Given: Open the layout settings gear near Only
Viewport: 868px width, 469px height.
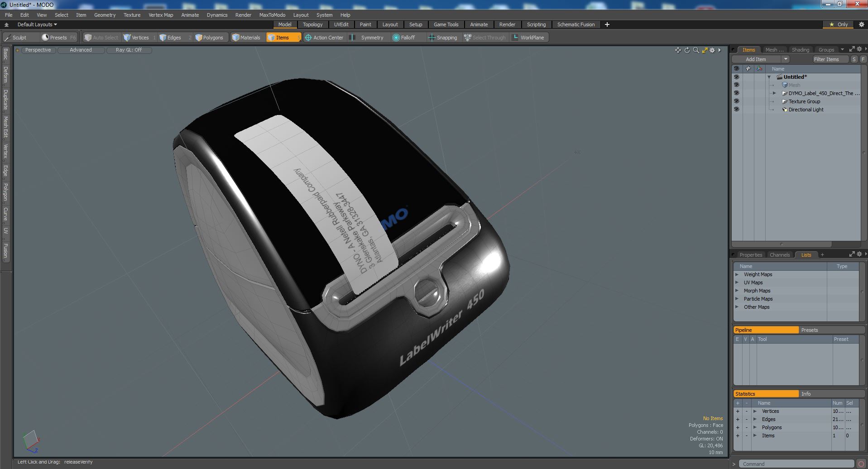Looking at the screenshot, I should pyautogui.click(x=861, y=24).
